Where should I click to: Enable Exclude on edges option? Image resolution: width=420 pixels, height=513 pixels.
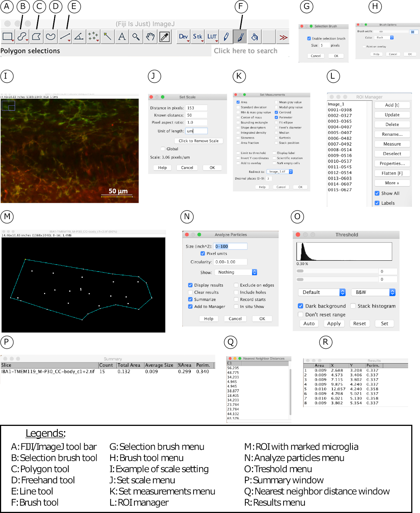(x=236, y=285)
